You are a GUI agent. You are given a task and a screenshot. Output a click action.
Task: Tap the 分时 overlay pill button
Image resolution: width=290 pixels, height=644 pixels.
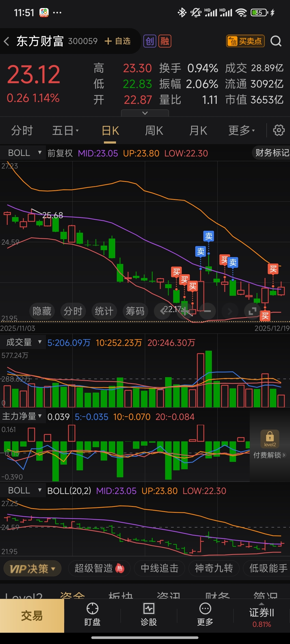(x=73, y=311)
